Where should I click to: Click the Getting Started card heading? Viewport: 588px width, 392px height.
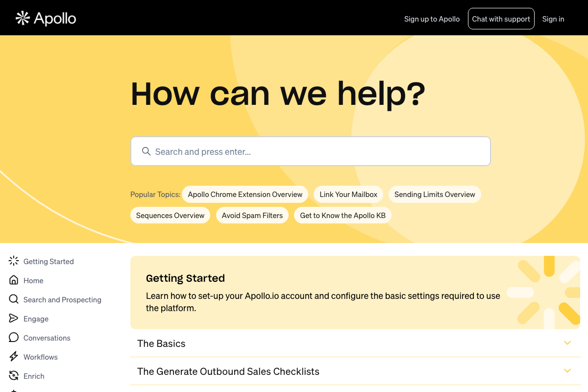(x=185, y=278)
